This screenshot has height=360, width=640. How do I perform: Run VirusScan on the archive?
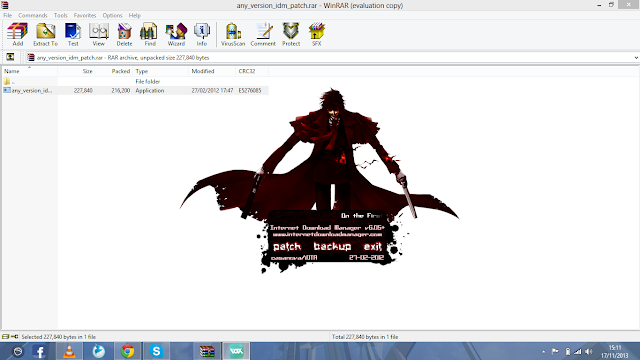tap(233, 35)
